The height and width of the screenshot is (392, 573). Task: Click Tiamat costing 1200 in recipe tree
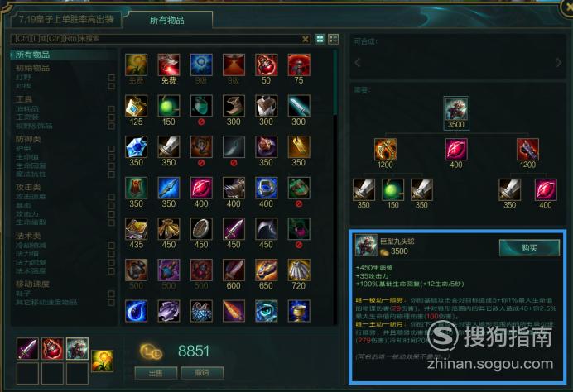point(385,150)
